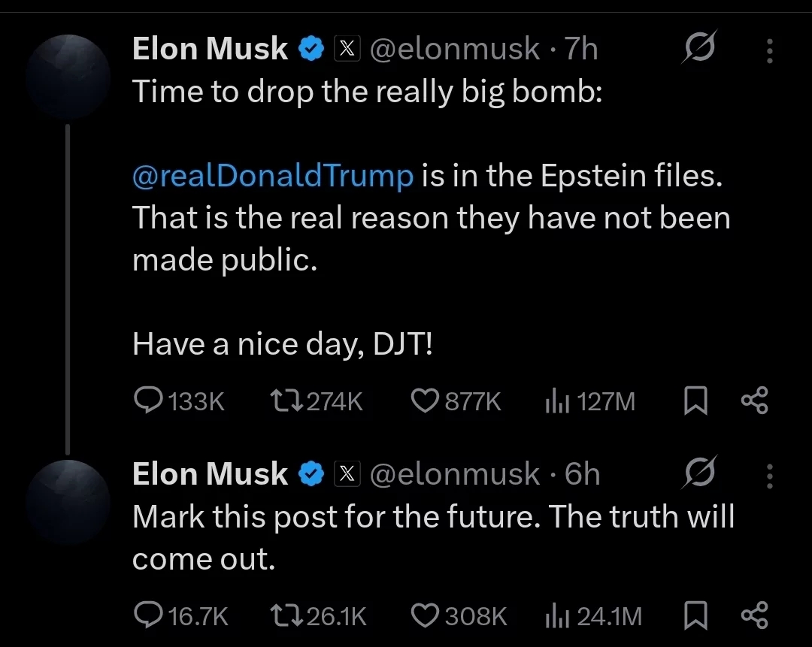The height and width of the screenshot is (647, 812).
Task: Like the post with 877K likes
Action: (456, 401)
